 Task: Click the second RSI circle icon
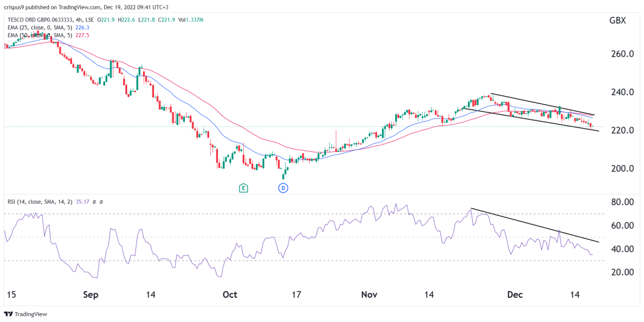tap(101, 201)
